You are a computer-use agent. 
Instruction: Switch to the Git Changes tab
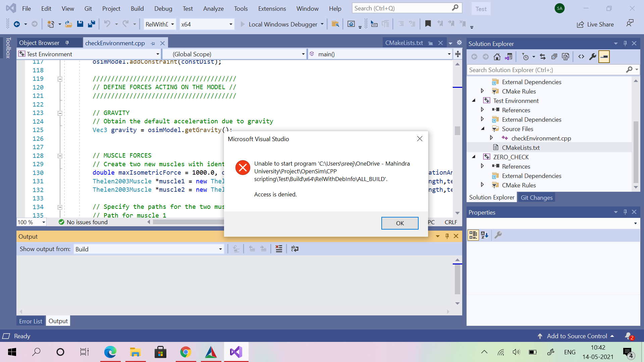[x=537, y=197]
